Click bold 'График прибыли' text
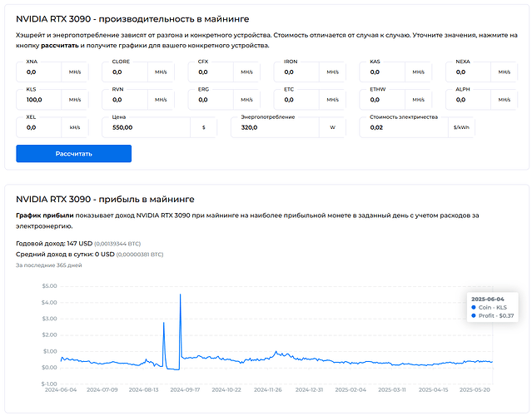 coord(44,215)
